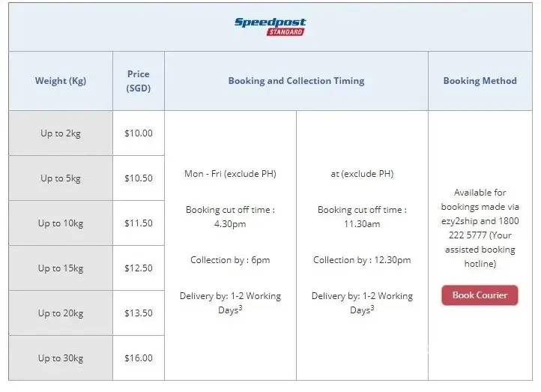Select the $11.50 price cell

coord(138,223)
